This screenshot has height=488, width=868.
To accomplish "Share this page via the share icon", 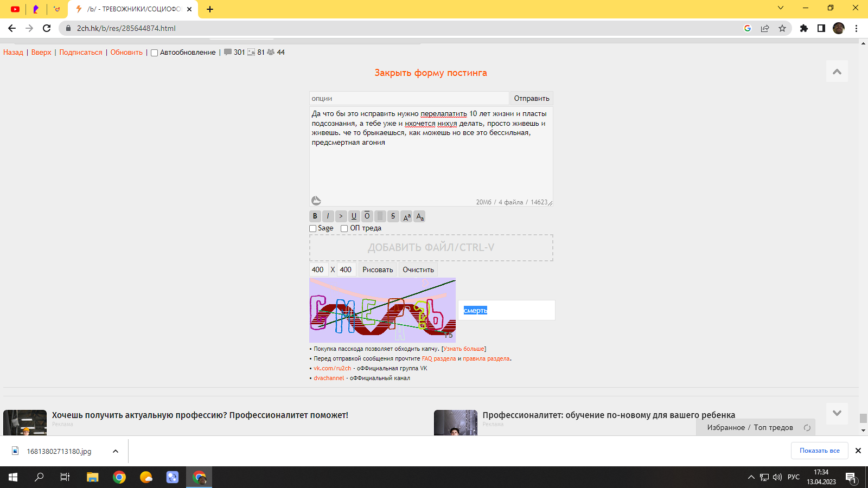I will tap(765, 28).
